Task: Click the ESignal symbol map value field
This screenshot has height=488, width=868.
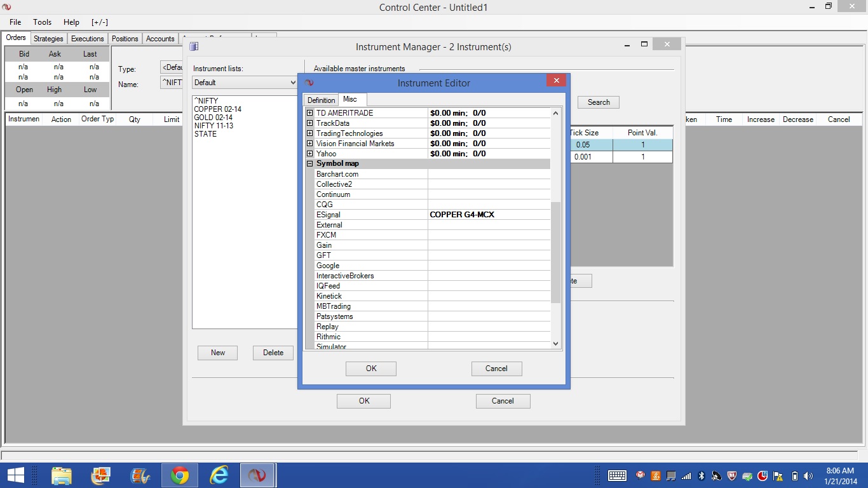Action: pos(489,215)
